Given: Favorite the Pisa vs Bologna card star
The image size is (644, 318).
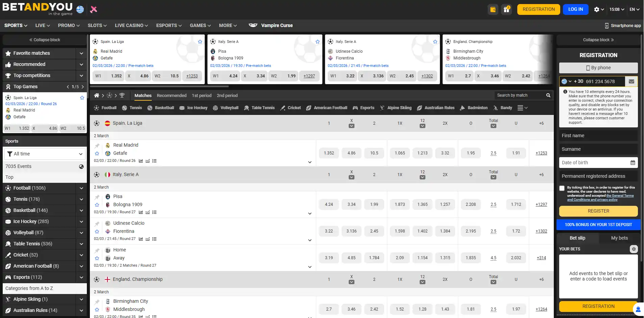Looking at the screenshot, I should pyautogui.click(x=318, y=42).
